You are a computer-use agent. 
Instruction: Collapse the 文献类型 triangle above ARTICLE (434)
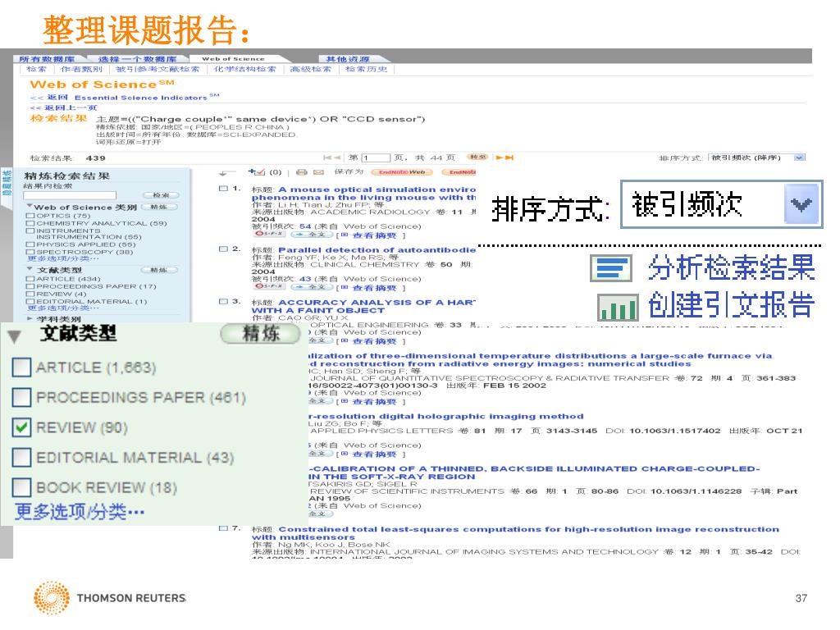click(x=30, y=269)
